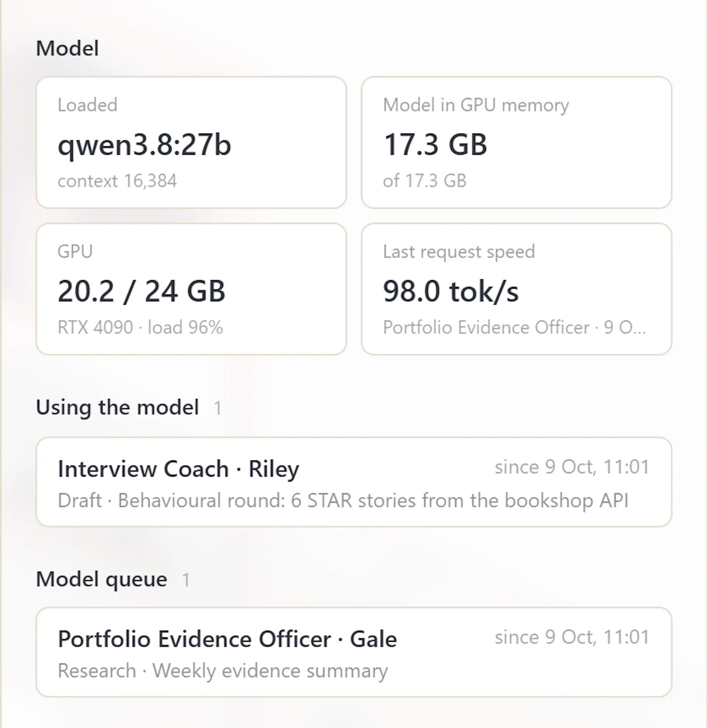This screenshot has height=728, width=708.
Task: Open the Loaded qwen3.8:27b model card
Action: 191,142
